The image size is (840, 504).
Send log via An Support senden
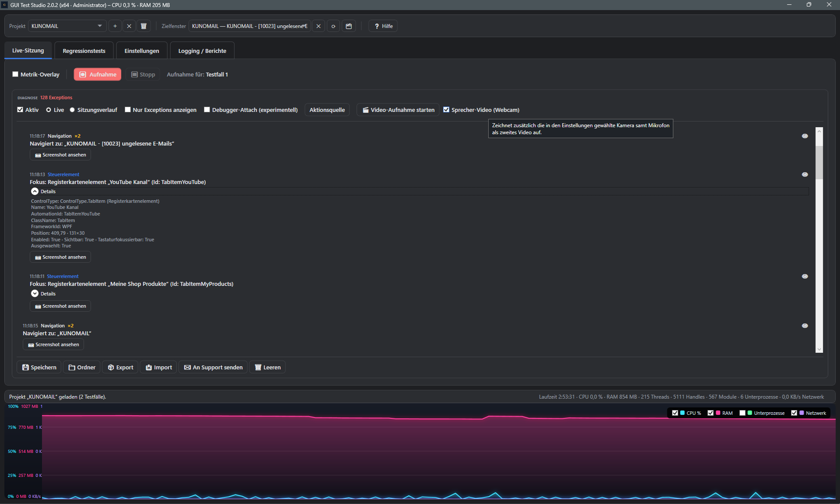tap(213, 367)
